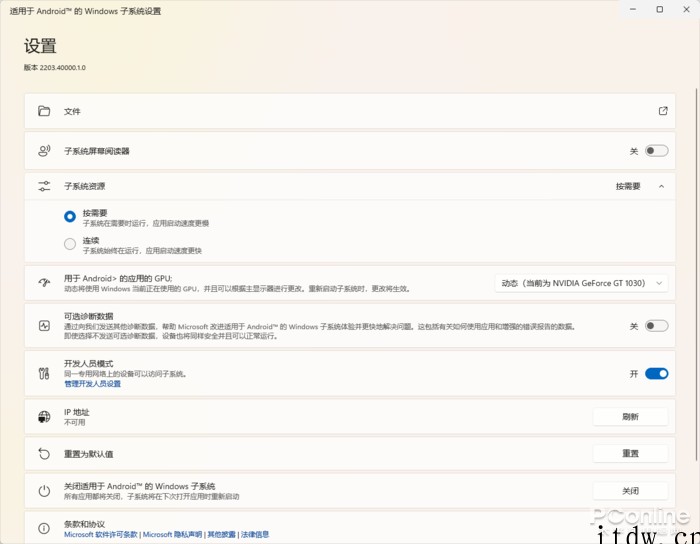
Task: Click the 按需要 value beside the chevron
Action: click(x=628, y=186)
